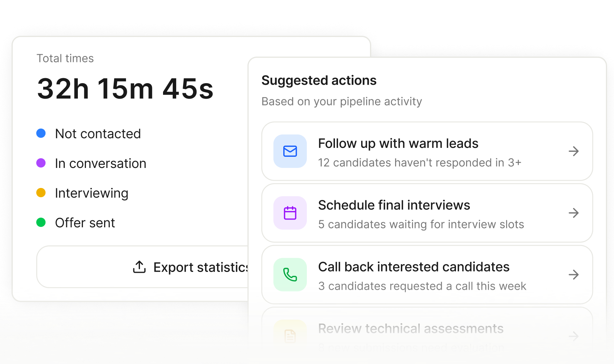The image size is (614, 364).
Task: Click the arrow on Call back interested candidates
Action: pyautogui.click(x=574, y=275)
